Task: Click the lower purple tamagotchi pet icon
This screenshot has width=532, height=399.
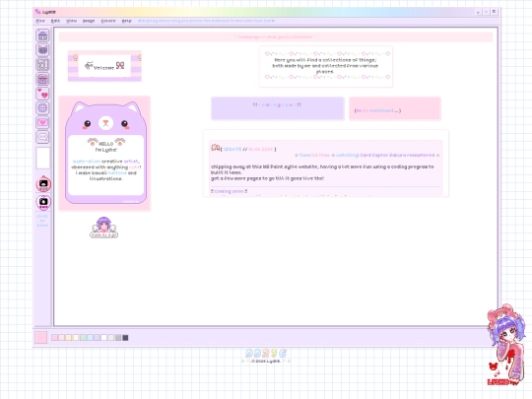Action: point(43,202)
